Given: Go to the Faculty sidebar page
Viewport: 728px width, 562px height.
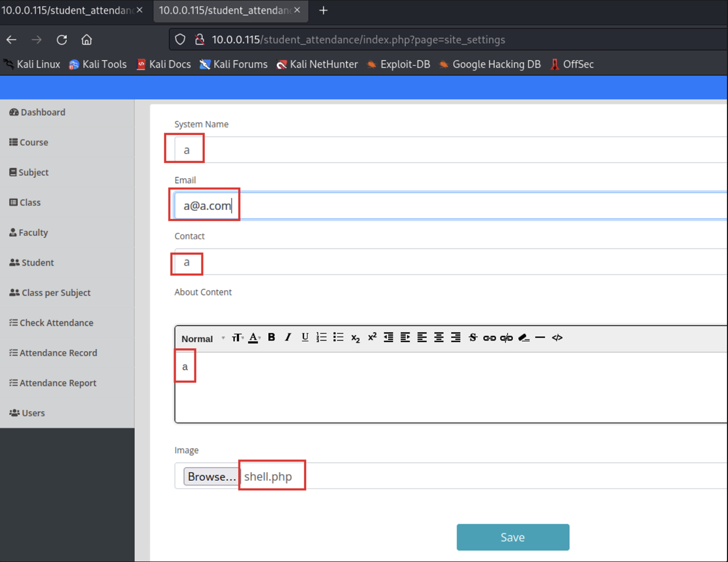Looking at the screenshot, I should (33, 232).
